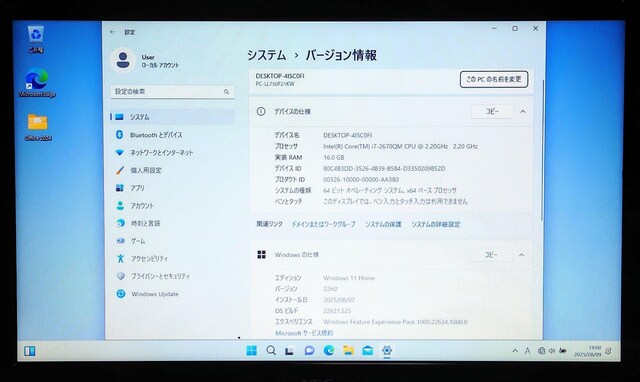The image size is (640, 382).
Task: Open network status tray icon
Action: pyautogui.click(x=542, y=351)
